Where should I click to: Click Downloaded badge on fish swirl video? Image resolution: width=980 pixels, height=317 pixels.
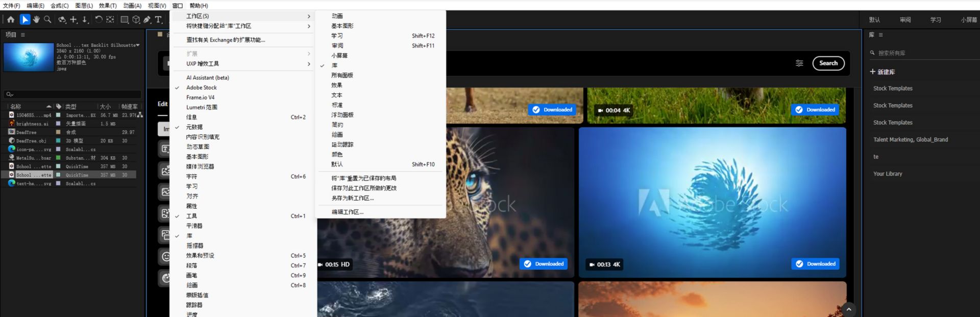click(x=815, y=264)
